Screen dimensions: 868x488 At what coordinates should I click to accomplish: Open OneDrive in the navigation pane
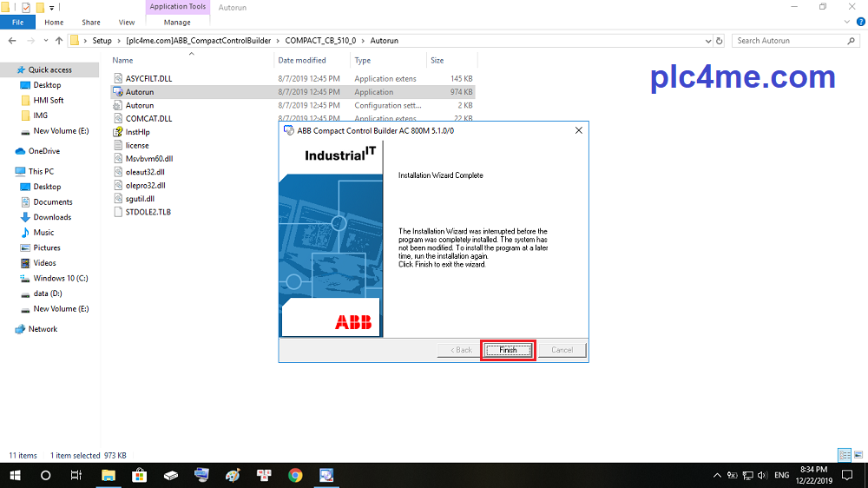coord(43,151)
